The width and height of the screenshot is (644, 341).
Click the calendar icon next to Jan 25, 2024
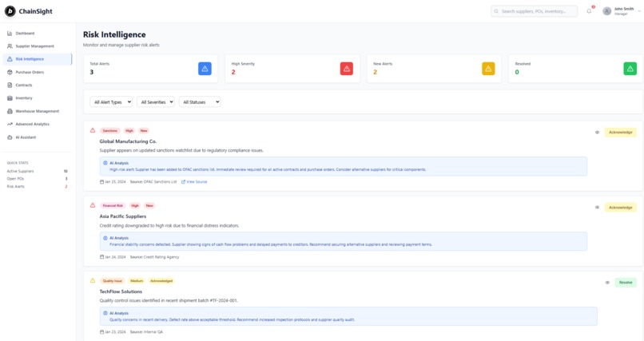tap(101, 182)
